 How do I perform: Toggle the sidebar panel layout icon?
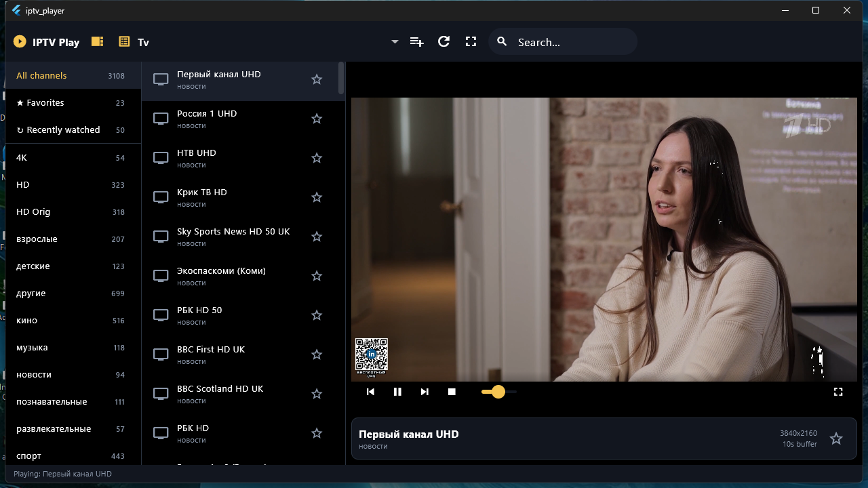[x=98, y=41]
